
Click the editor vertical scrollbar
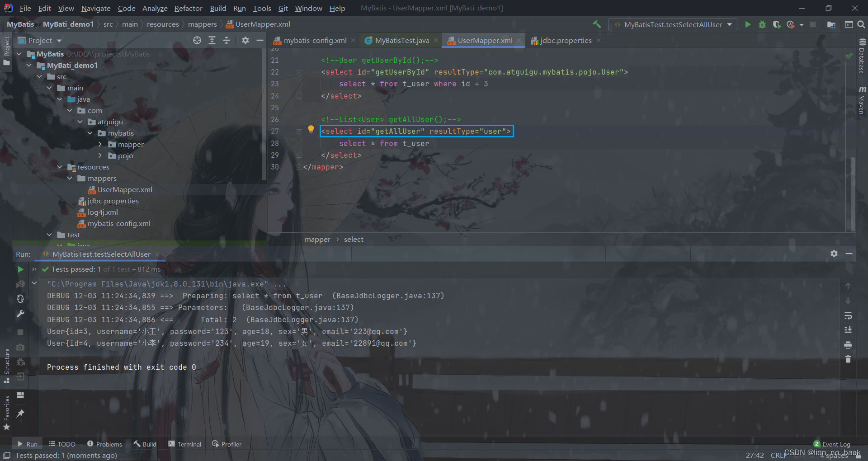[x=853, y=194]
